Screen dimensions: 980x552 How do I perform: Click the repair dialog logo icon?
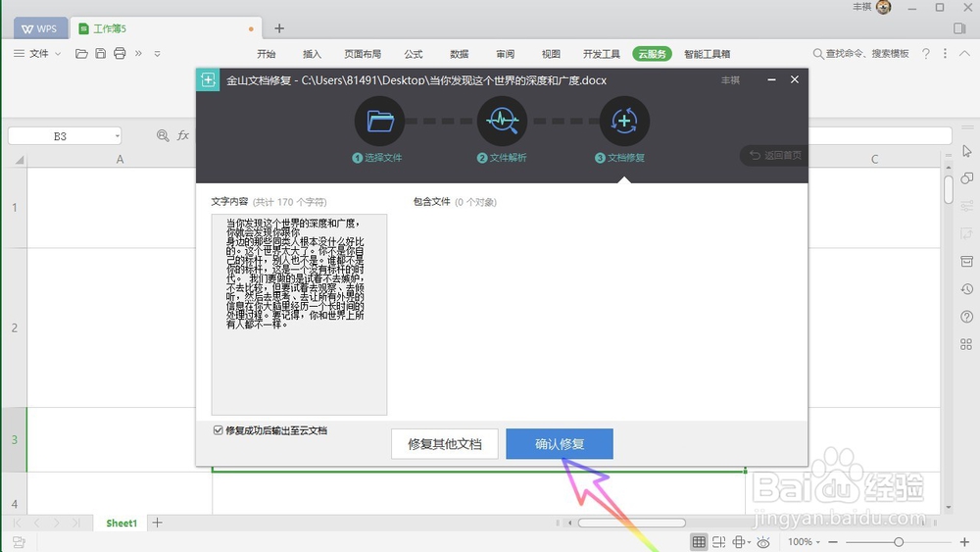208,80
